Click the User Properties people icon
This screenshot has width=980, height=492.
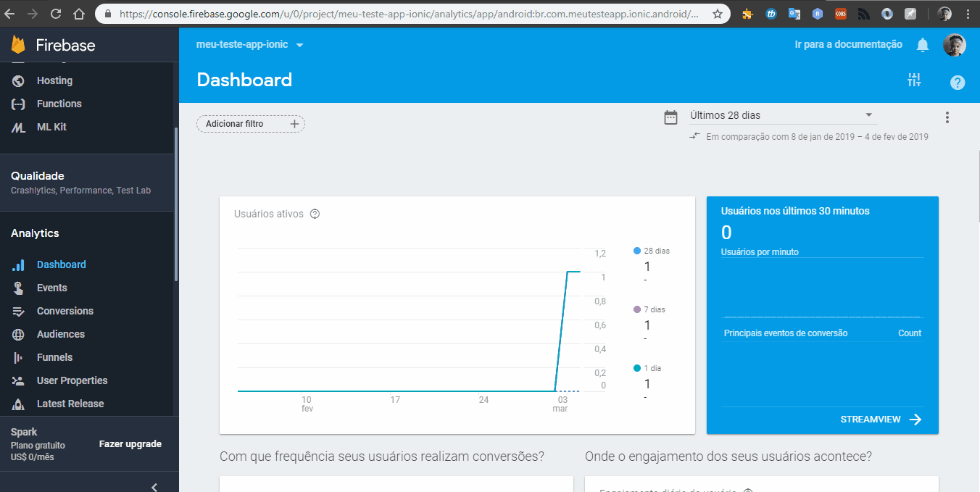pos(19,380)
